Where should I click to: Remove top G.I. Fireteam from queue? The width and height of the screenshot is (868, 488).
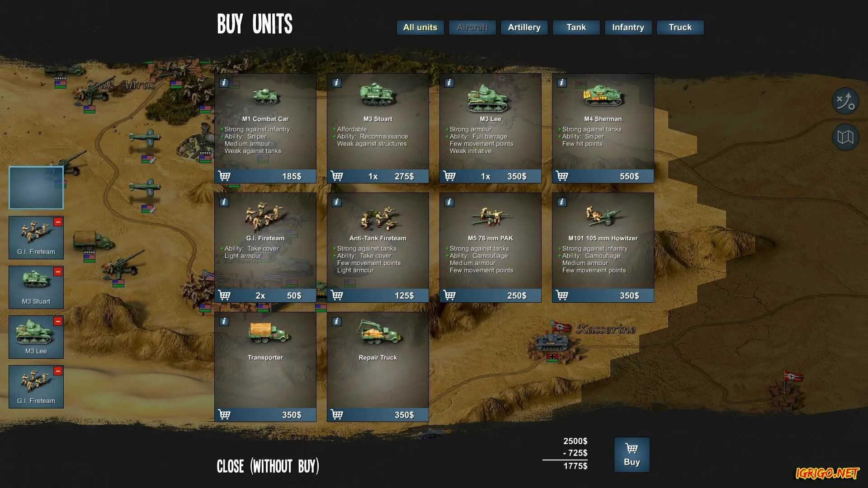click(x=58, y=222)
